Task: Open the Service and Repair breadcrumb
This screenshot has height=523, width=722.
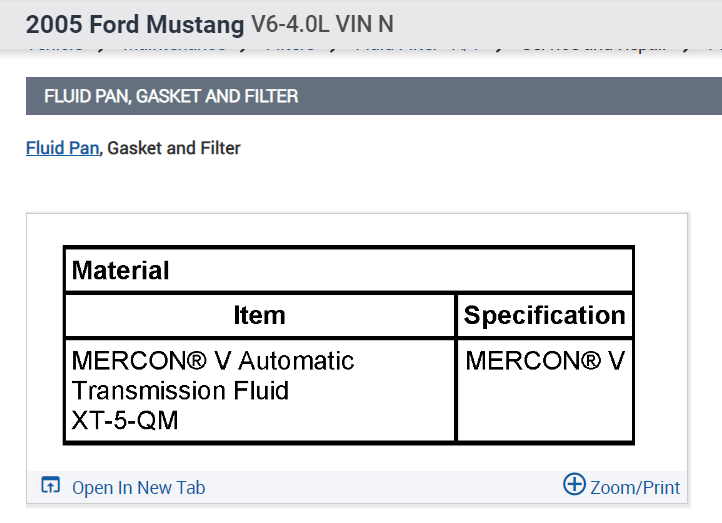Action: [593, 47]
